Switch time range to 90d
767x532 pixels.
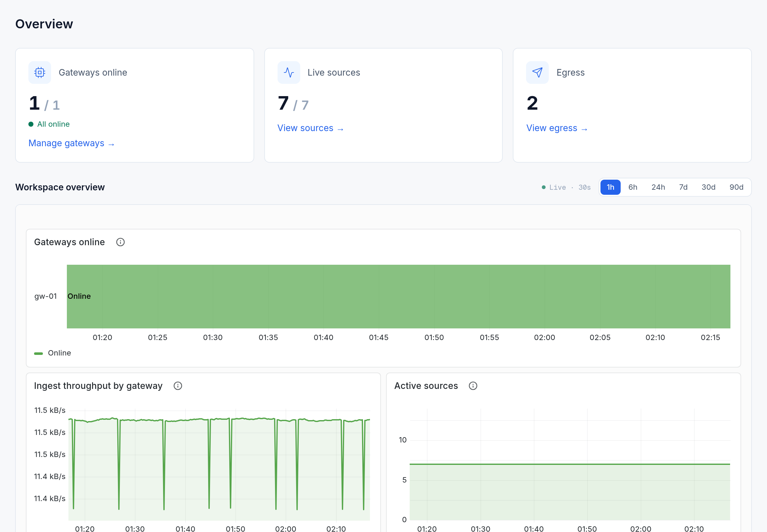pos(736,187)
